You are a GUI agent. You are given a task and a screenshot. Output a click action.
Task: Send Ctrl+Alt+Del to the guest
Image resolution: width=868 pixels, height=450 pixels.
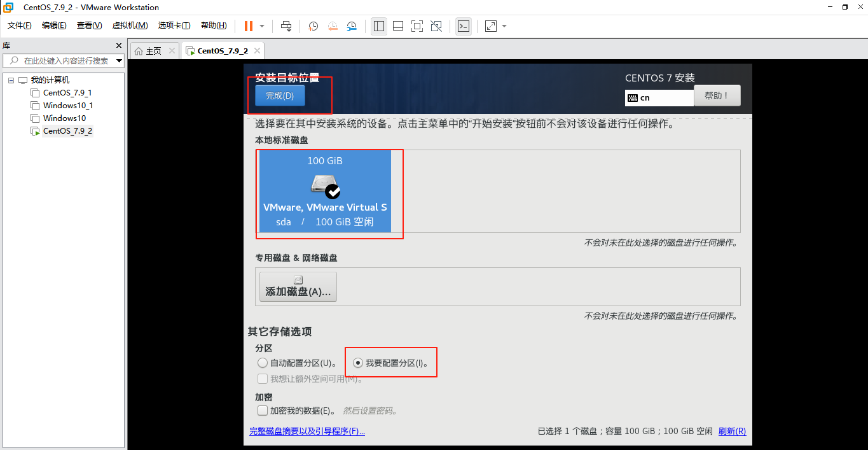coord(286,26)
